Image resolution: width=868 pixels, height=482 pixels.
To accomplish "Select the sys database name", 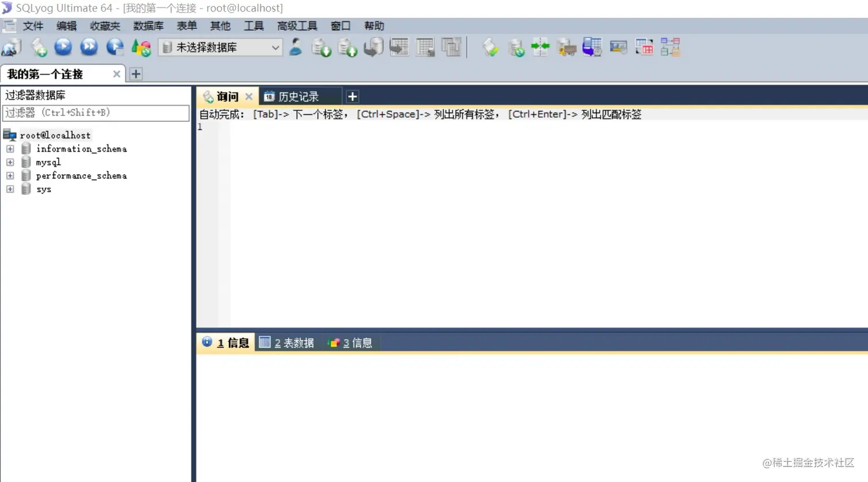I will point(44,189).
